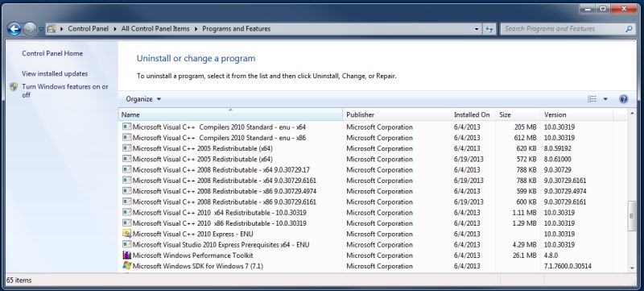Open the Organize menu
This screenshot has height=291, width=644.
click(143, 99)
